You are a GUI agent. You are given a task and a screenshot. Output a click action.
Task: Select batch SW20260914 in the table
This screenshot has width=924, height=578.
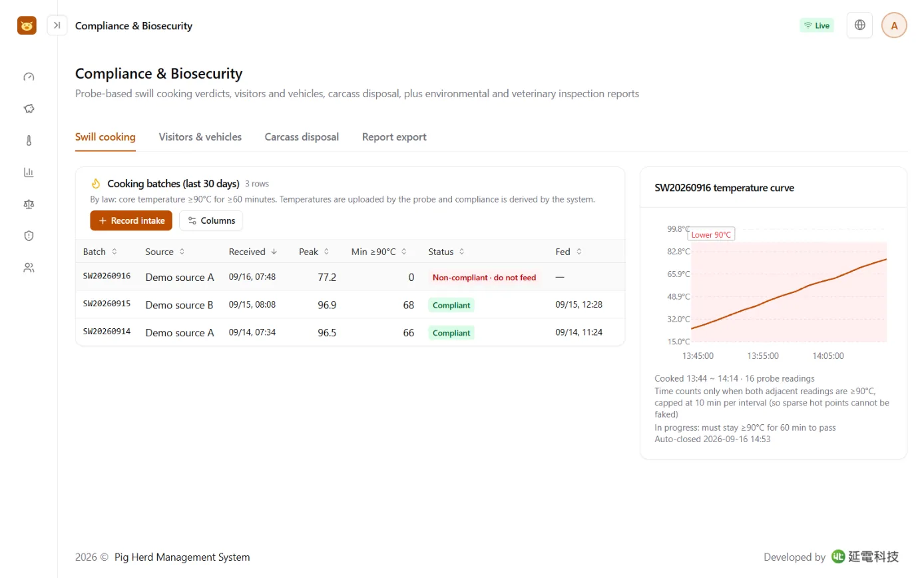[x=350, y=332]
